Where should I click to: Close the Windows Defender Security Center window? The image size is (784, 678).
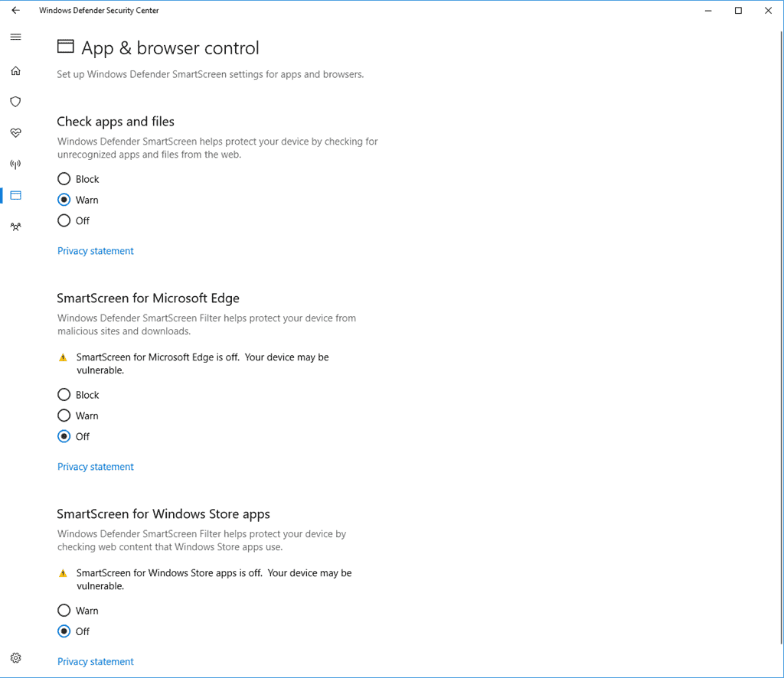(768, 11)
